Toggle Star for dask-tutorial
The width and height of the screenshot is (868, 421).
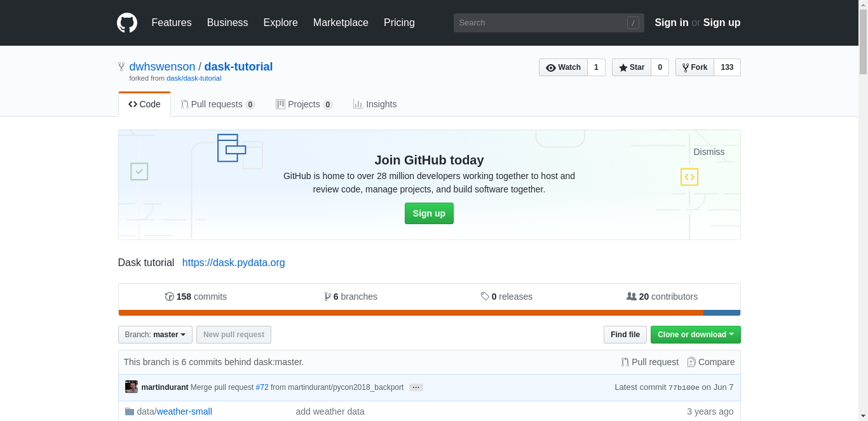631,67
